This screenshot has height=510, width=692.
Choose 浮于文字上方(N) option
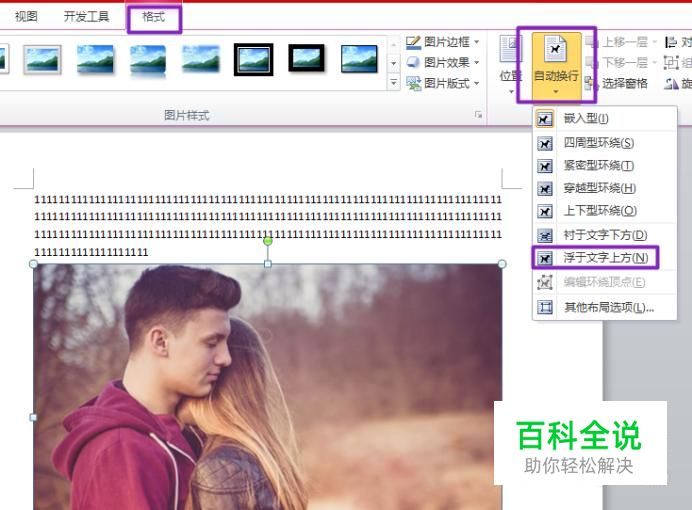click(x=605, y=258)
